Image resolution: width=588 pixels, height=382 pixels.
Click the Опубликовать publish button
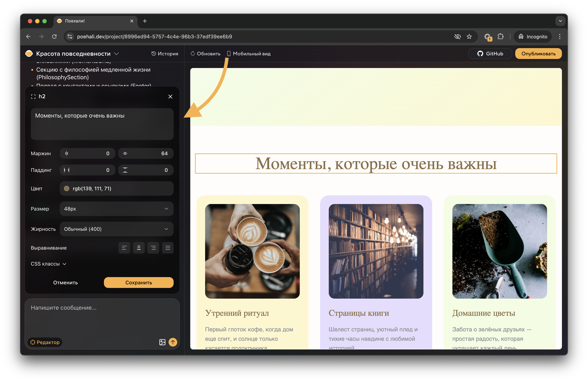pyautogui.click(x=538, y=54)
